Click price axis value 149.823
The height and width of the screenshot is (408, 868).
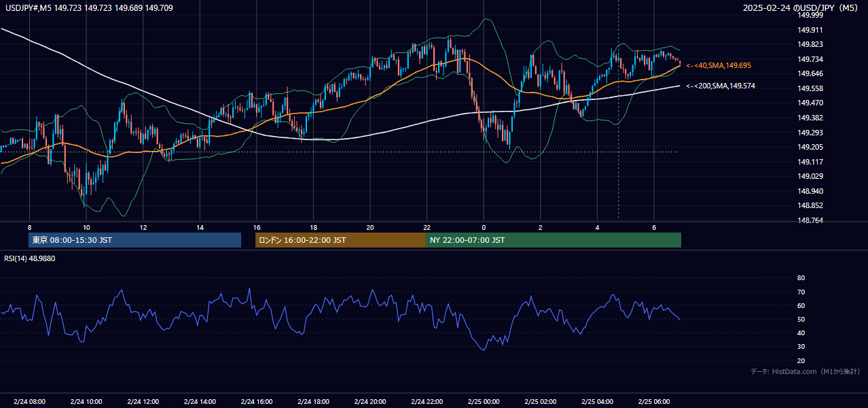pos(810,45)
